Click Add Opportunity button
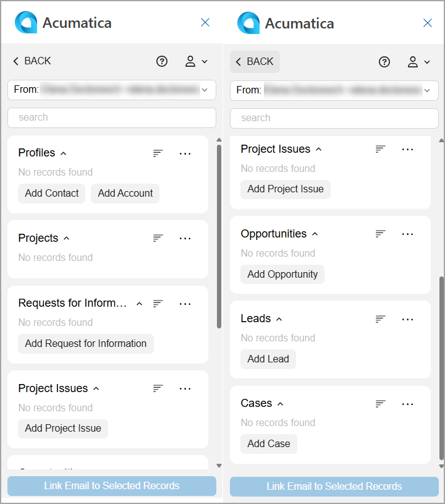Viewport: 445px width, 504px height. tap(282, 274)
